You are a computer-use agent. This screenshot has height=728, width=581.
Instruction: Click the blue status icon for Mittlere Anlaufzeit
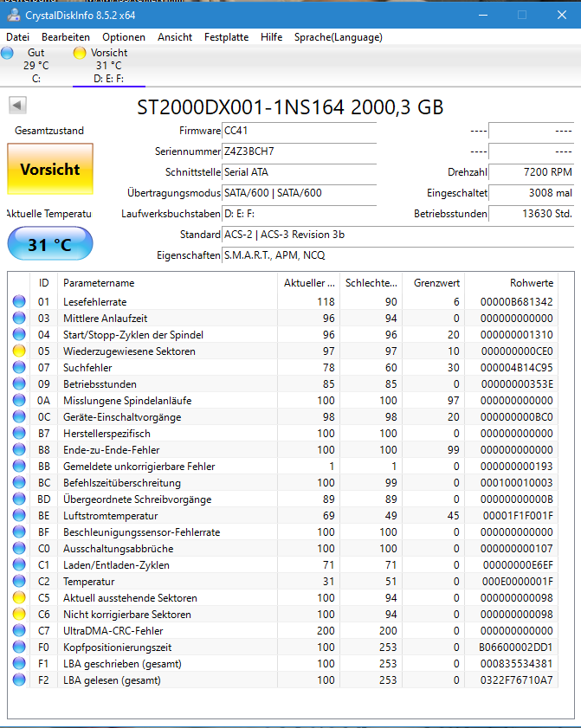pos(19,318)
